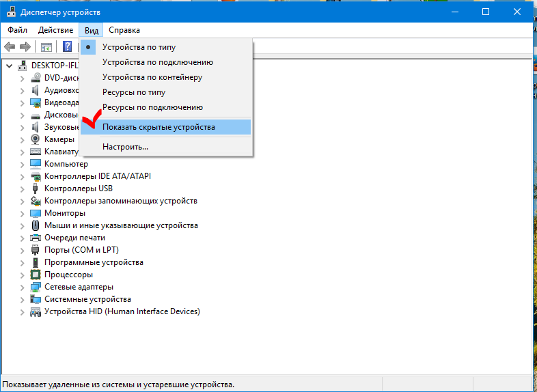This screenshot has width=537, height=392.
Task: Click the Контроллеры запоминающих устройств icon
Action: (36, 201)
